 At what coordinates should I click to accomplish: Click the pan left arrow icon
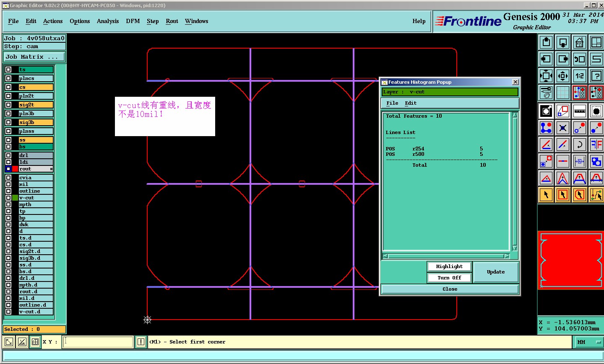tap(546, 59)
